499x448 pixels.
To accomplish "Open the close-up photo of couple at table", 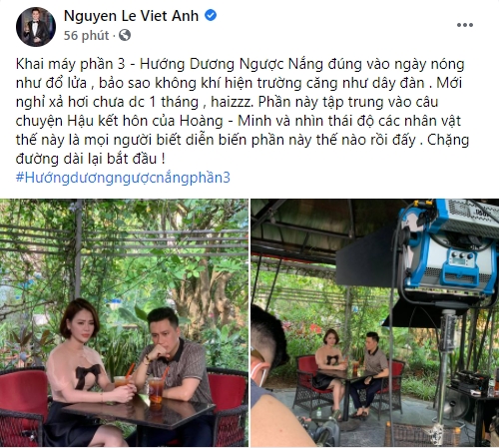I will pos(124,322).
